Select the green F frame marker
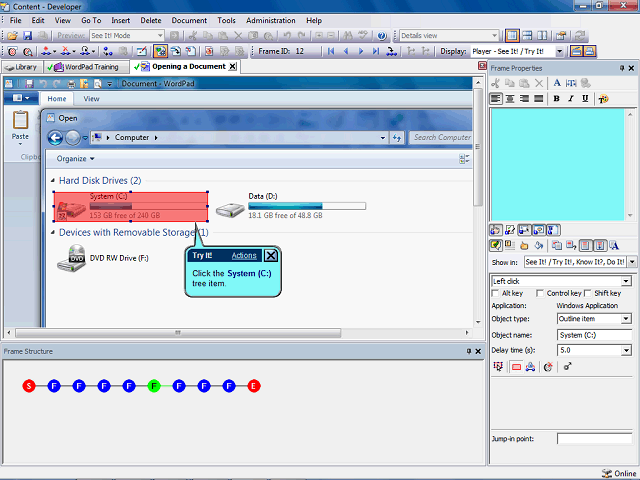Image resolution: width=640 pixels, height=480 pixels. click(154, 386)
